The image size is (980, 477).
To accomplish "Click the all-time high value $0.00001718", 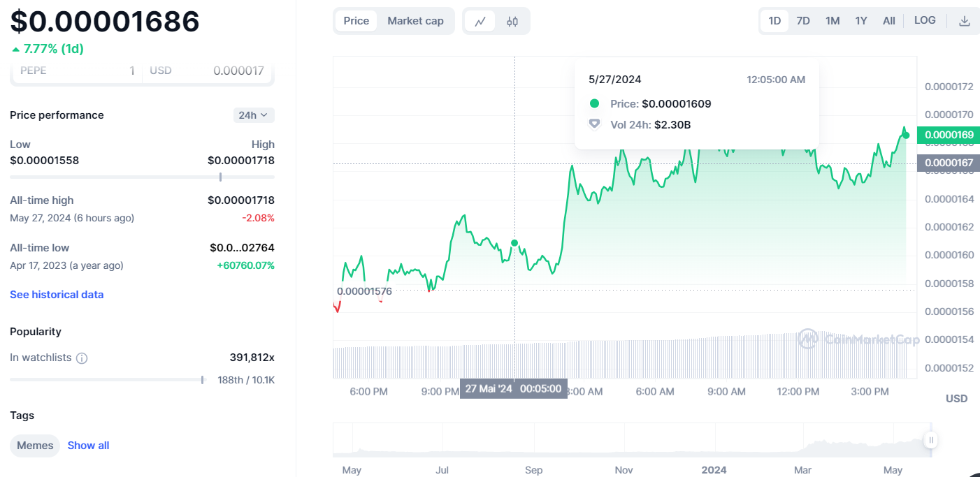I will coord(241,200).
